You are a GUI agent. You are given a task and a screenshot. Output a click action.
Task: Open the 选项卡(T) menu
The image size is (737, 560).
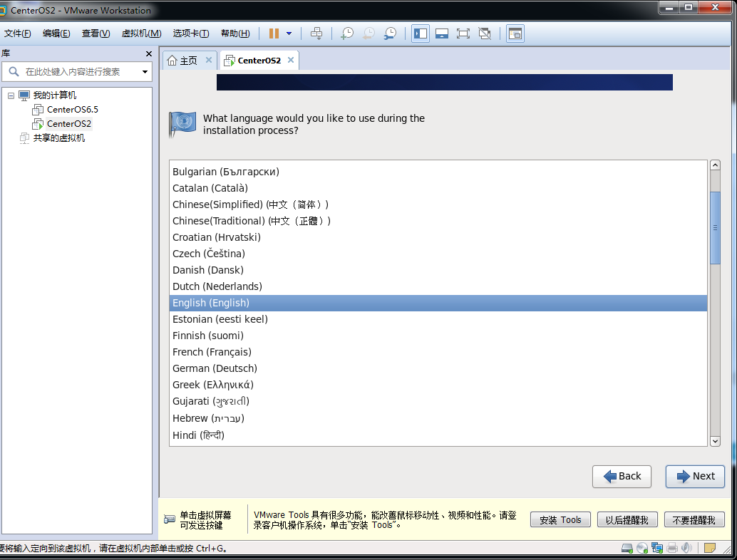point(191,33)
